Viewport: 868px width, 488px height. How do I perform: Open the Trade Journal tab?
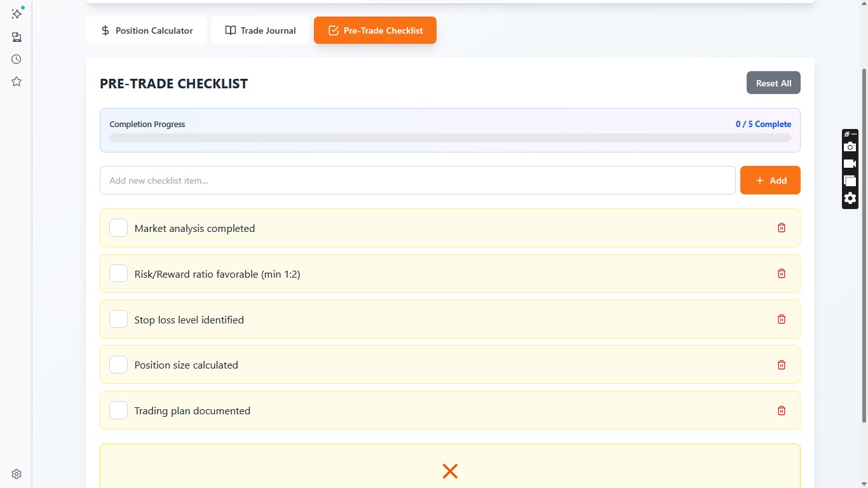click(x=260, y=30)
